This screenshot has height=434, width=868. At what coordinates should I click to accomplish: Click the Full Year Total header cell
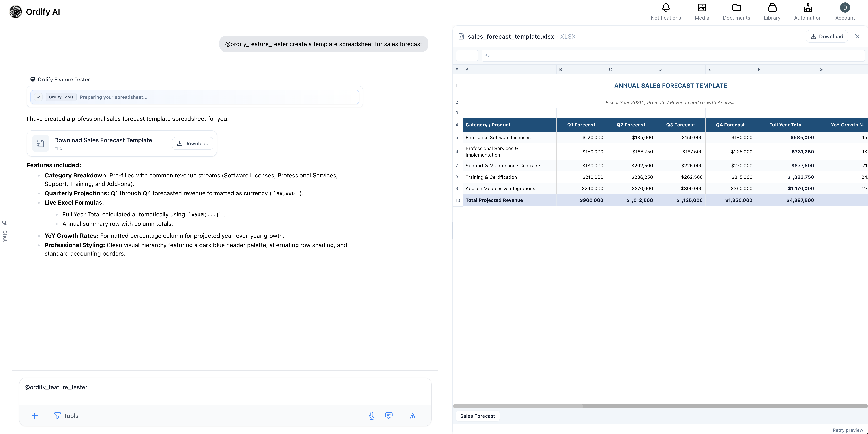(x=786, y=125)
